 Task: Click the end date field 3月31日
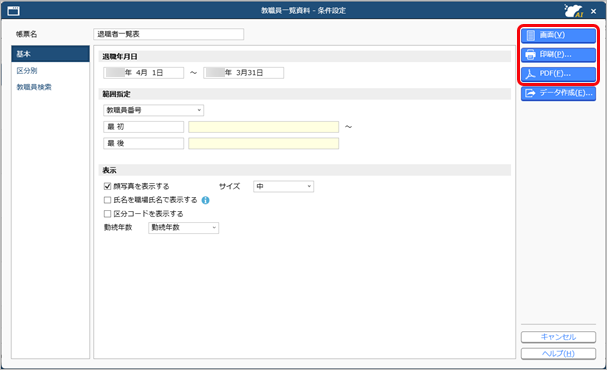(243, 73)
